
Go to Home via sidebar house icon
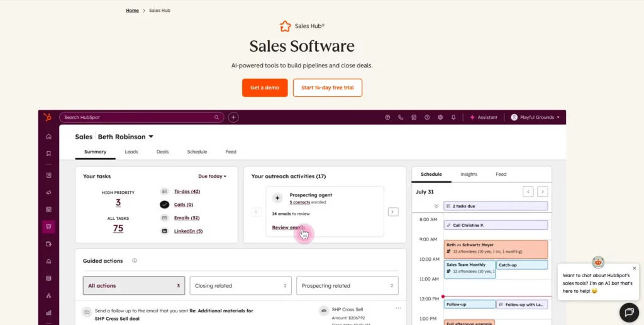[x=48, y=137]
